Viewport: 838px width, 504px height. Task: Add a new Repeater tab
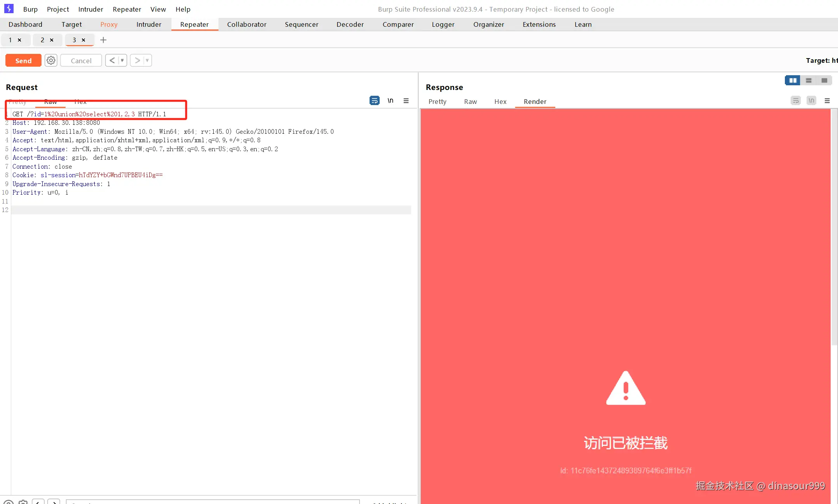coord(103,40)
